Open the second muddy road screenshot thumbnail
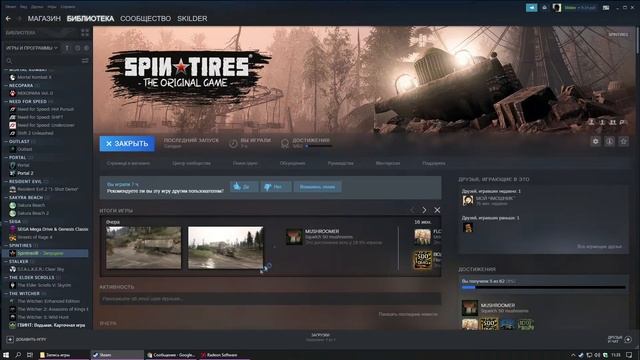The height and width of the screenshot is (360, 640). pos(225,247)
